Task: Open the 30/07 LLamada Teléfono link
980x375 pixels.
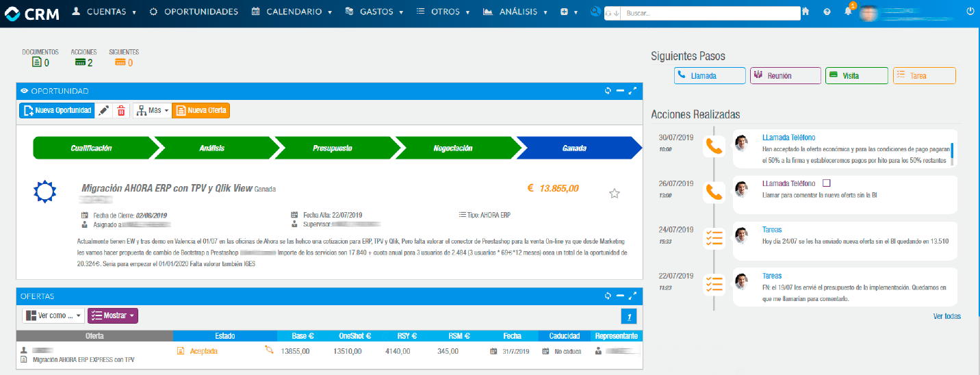Action: tap(788, 138)
